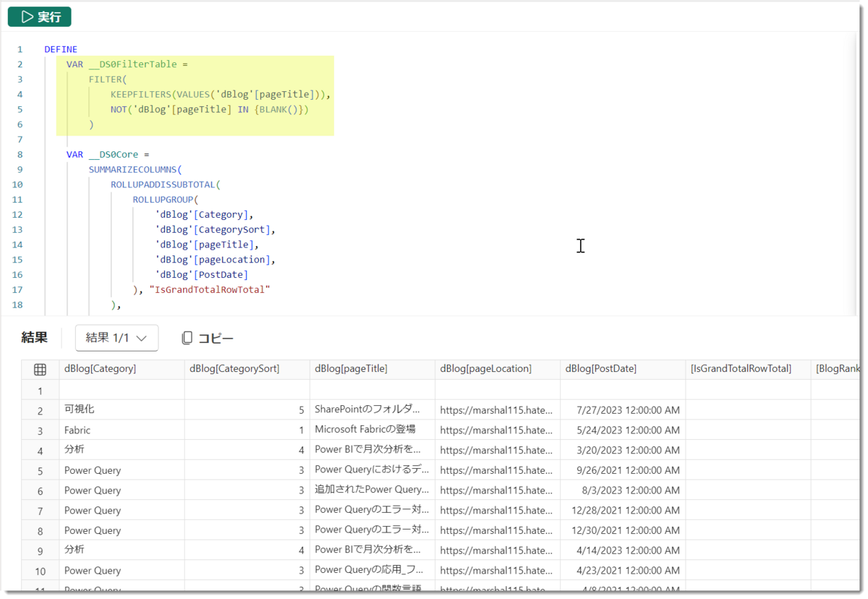Click the dBlog[pageLocation] column header
This screenshot has width=868, height=599.
click(498, 369)
